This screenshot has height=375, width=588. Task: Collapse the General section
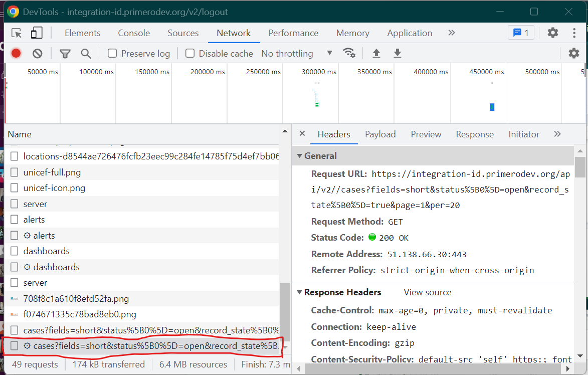(x=300, y=155)
